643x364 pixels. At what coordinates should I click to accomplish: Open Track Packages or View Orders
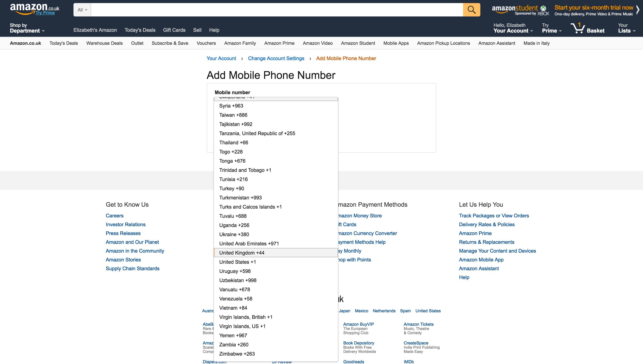[x=494, y=215]
